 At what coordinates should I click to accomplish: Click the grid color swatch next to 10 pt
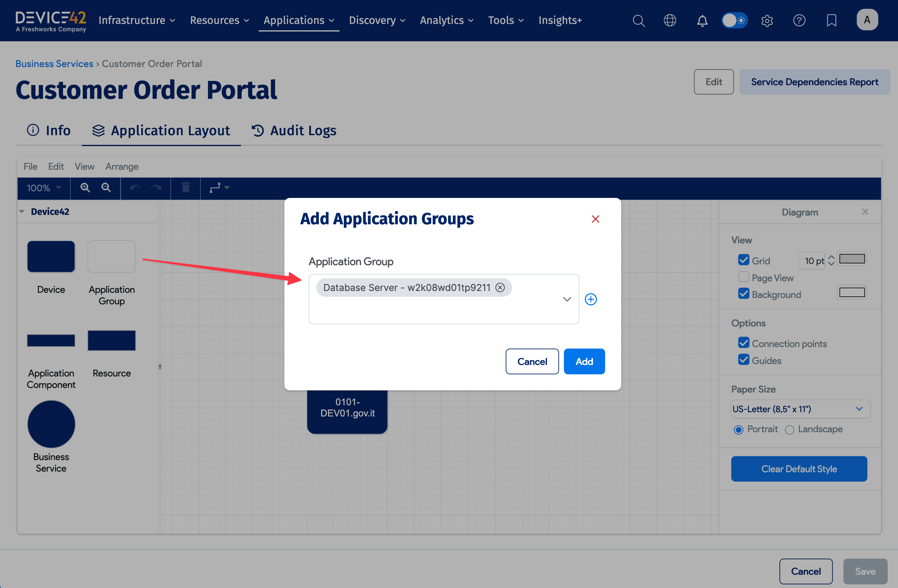coord(852,259)
